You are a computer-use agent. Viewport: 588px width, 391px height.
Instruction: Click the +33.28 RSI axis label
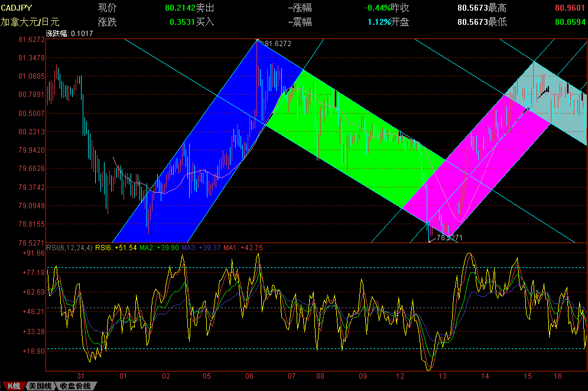click(34, 332)
